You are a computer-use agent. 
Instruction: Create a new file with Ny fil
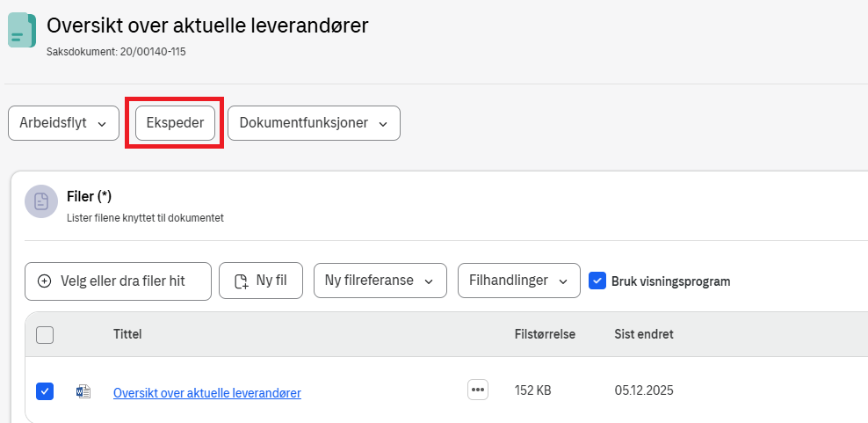(x=261, y=281)
